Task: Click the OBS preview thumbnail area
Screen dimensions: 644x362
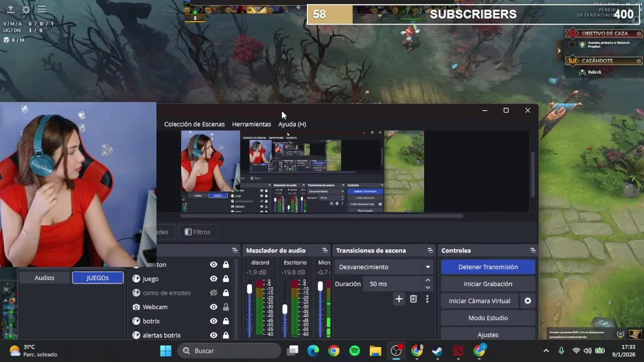Action: (302, 171)
